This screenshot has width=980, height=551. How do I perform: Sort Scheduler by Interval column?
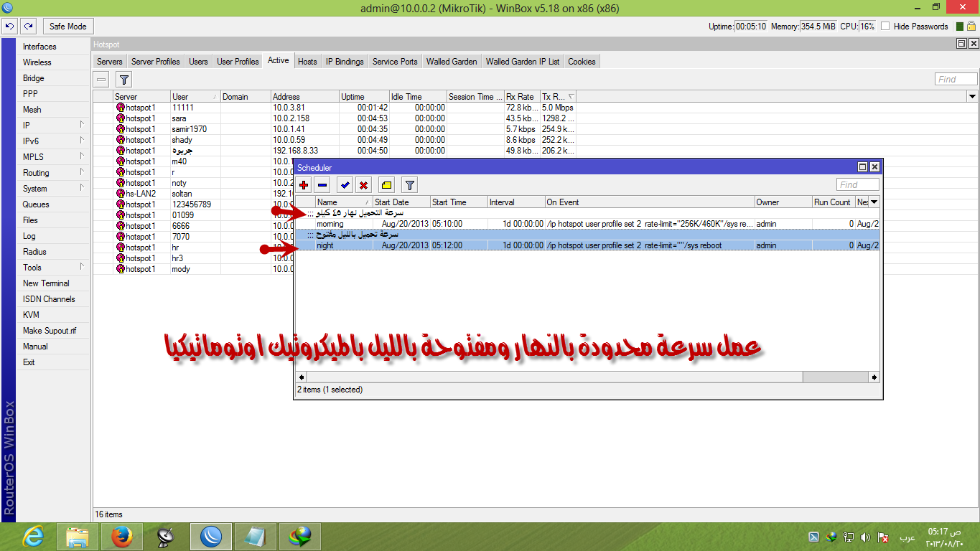pyautogui.click(x=516, y=202)
